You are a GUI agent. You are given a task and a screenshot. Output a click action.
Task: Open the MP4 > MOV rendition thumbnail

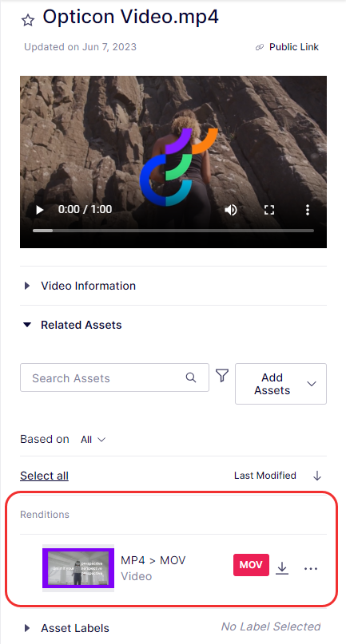coord(78,568)
